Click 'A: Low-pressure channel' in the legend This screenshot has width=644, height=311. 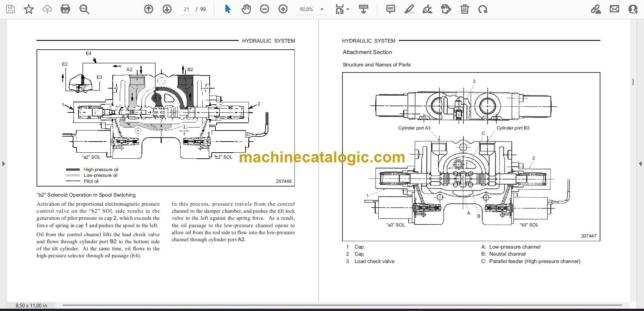coord(511,247)
